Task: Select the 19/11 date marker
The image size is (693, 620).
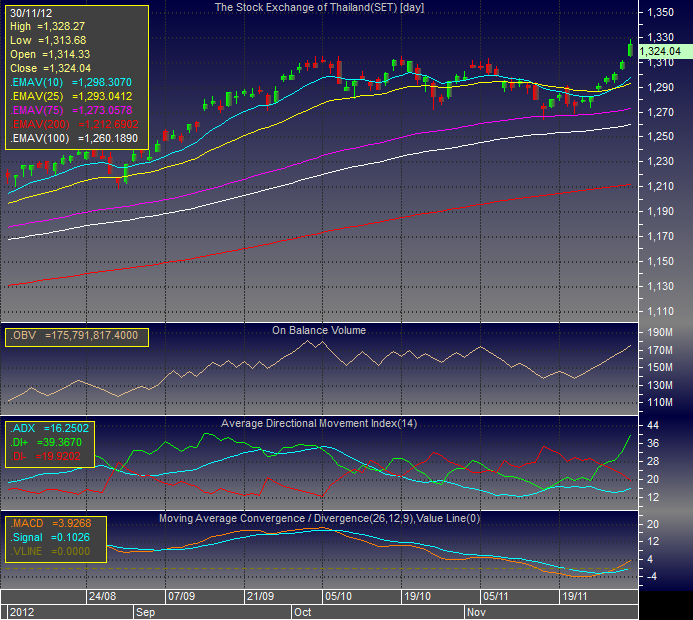Action: click(x=575, y=596)
